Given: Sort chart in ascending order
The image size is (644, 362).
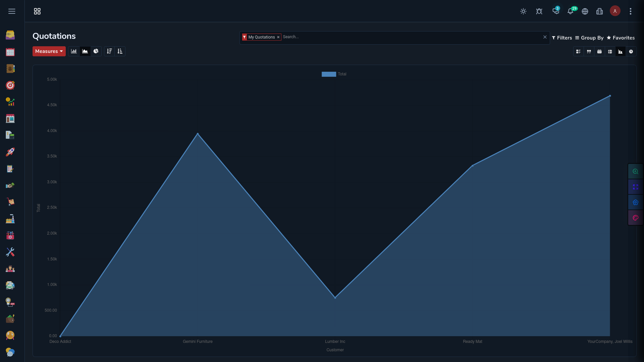Looking at the screenshot, I should (120, 51).
